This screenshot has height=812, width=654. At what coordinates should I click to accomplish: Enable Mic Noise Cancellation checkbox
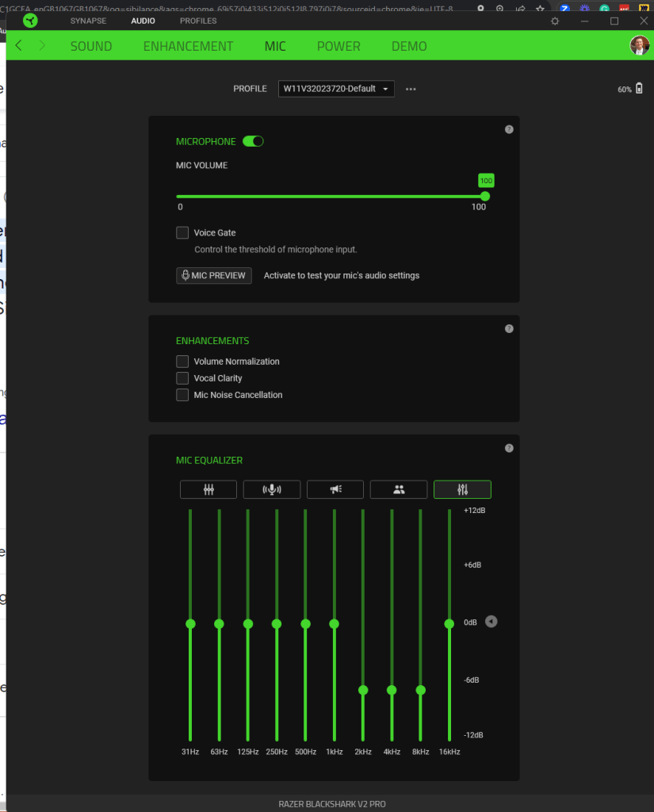pyautogui.click(x=182, y=395)
